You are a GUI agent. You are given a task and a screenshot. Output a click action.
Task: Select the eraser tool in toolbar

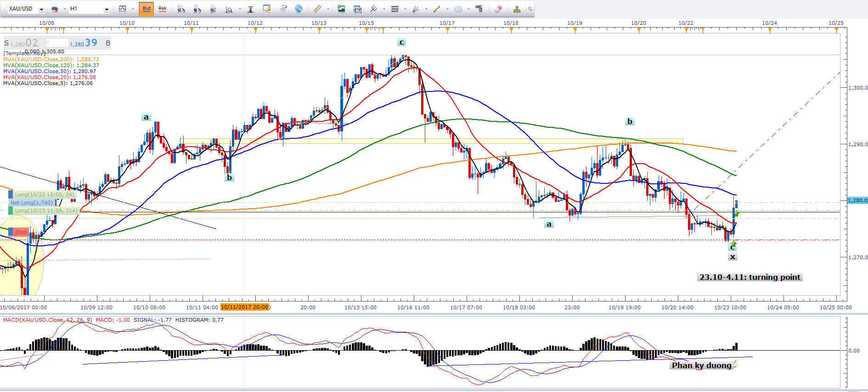click(x=498, y=9)
